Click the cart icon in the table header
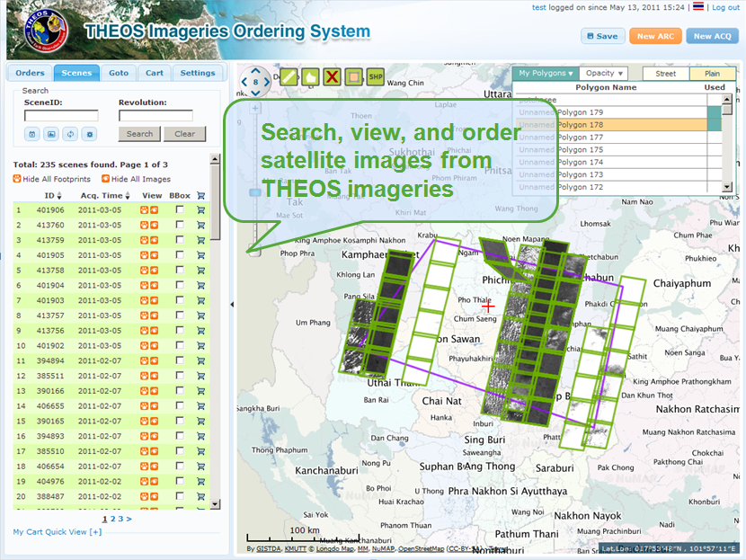This screenshot has width=746, height=560. coord(200,196)
